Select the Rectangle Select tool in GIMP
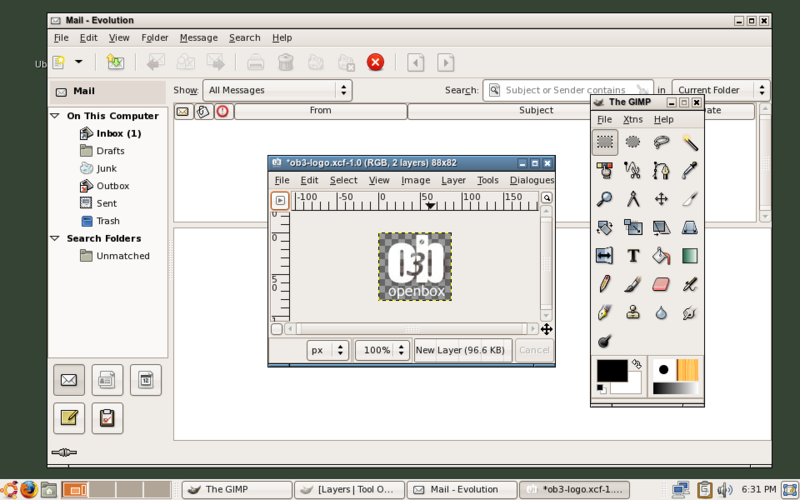Viewport: 800px width, 500px height. 605,142
